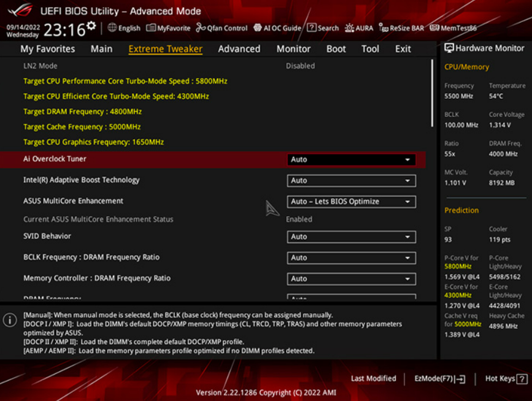Click Target Cache Frequency : 5000MHz
Screen dimensions: 532x401
(x=82, y=127)
